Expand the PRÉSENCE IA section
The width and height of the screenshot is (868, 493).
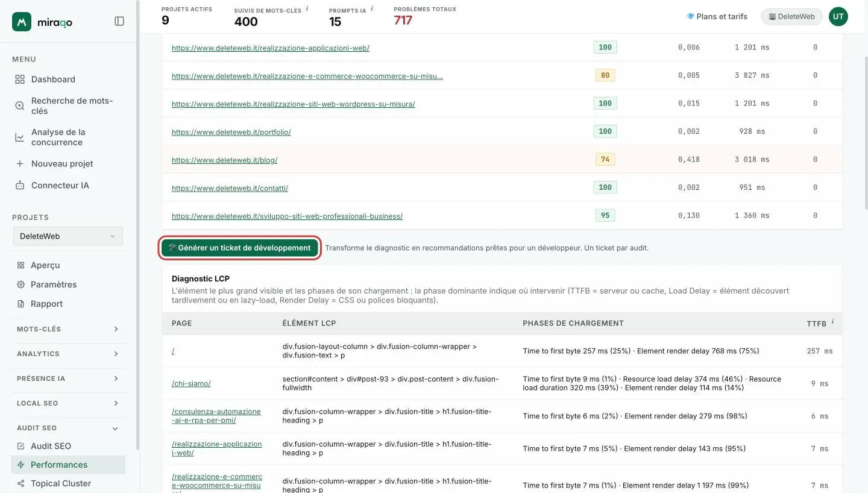click(68, 378)
